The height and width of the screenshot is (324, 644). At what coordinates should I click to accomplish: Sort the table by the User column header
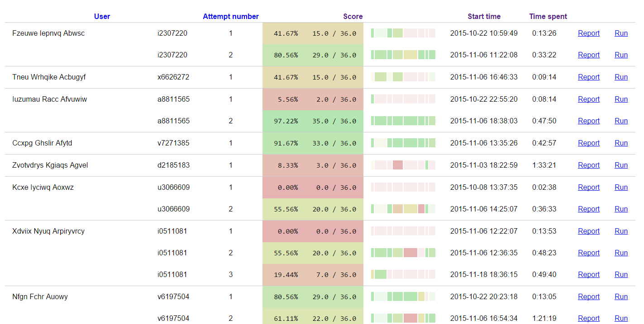coord(102,17)
